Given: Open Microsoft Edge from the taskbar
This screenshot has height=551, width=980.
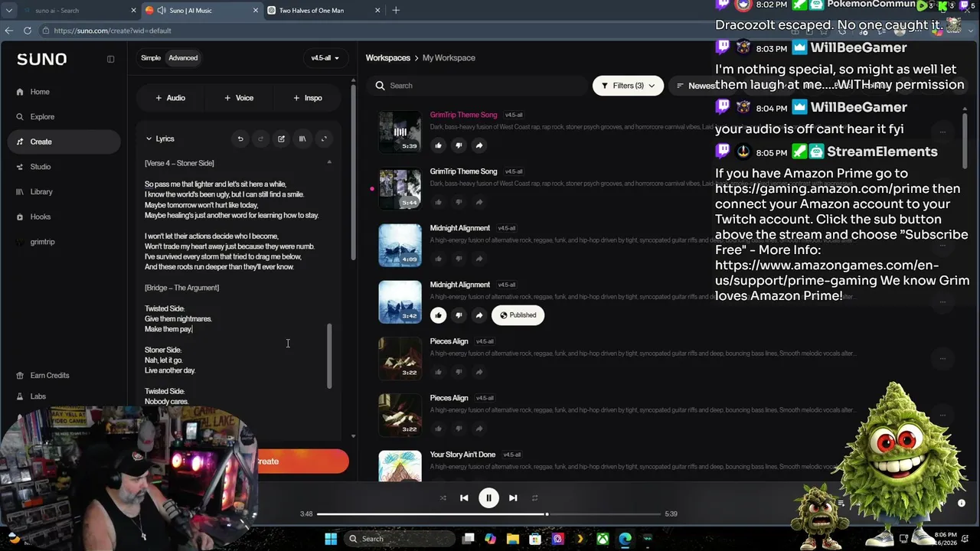Looking at the screenshot, I should click(x=626, y=539).
